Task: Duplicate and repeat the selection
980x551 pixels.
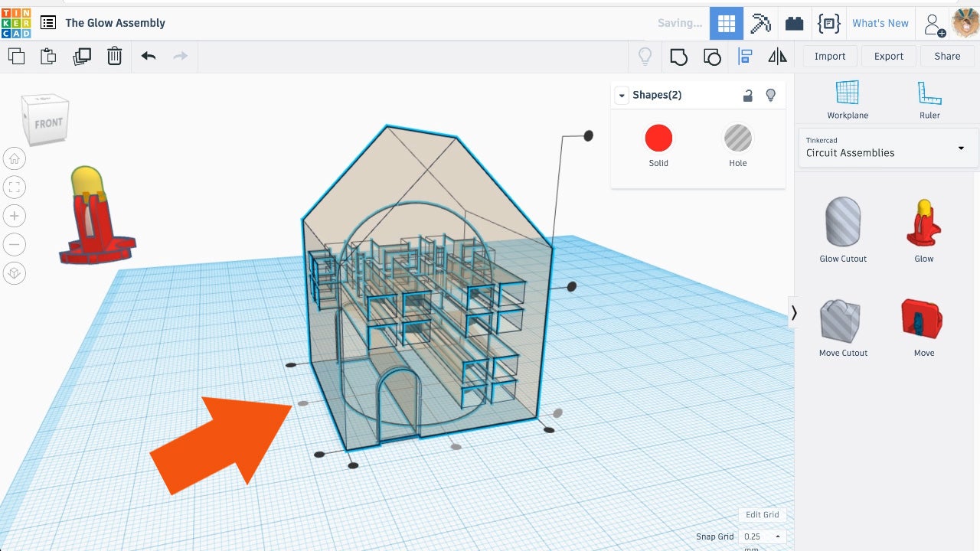Action: tap(81, 56)
